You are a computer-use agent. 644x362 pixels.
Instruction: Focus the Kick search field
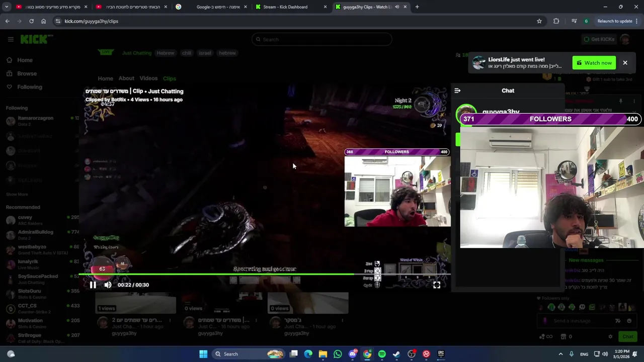[322, 39]
